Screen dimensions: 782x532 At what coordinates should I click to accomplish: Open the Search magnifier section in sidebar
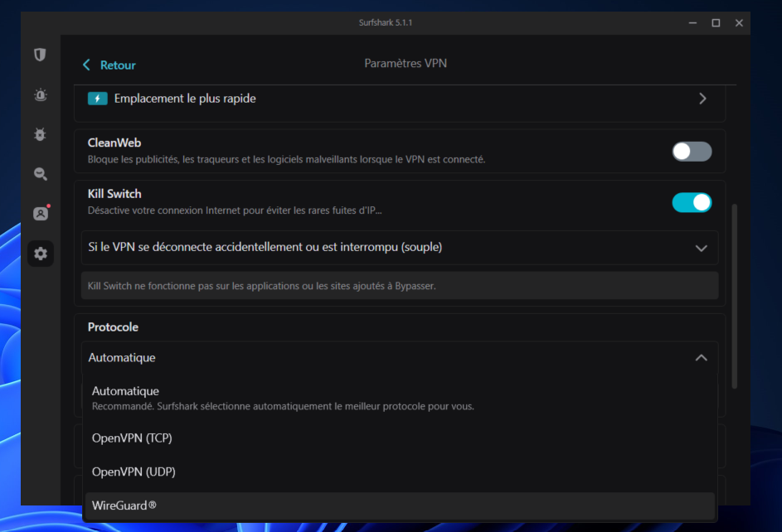[x=41, y=174]
